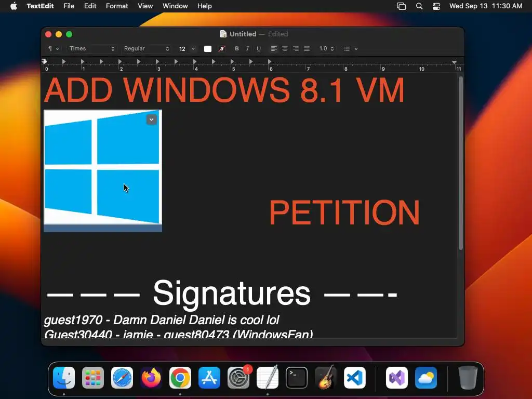Image resolution: width=532 pixels, height=399 pixels.
Task: Open Safari from the Dock
Action: click(122, 378)
